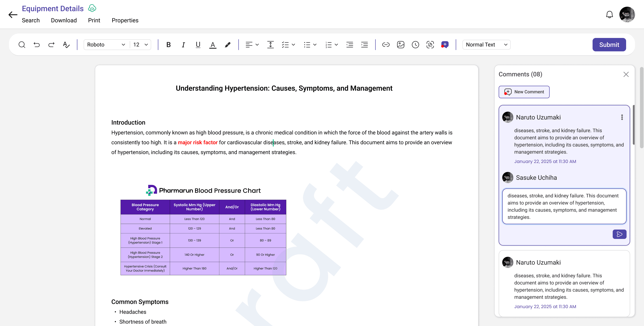This screenshot has width=644, height=326.
Task: Toggle bold formatting
Action: click(169, 45)
